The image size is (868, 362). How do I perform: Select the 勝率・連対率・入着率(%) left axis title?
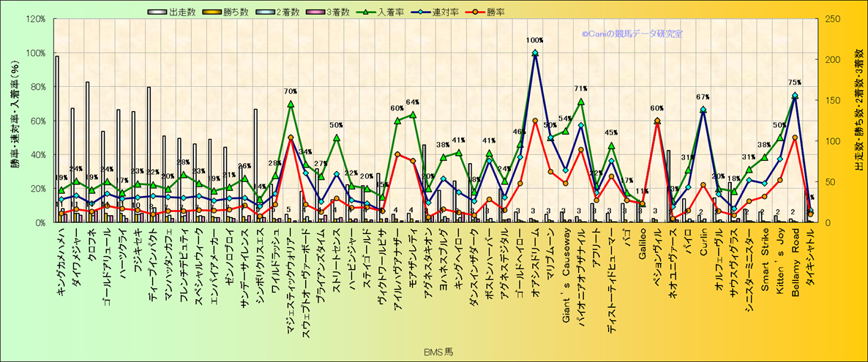click(x=14, y=121)
